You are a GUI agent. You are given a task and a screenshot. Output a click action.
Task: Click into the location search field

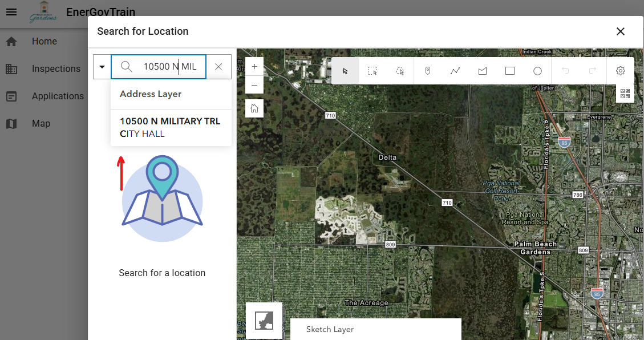169,67
